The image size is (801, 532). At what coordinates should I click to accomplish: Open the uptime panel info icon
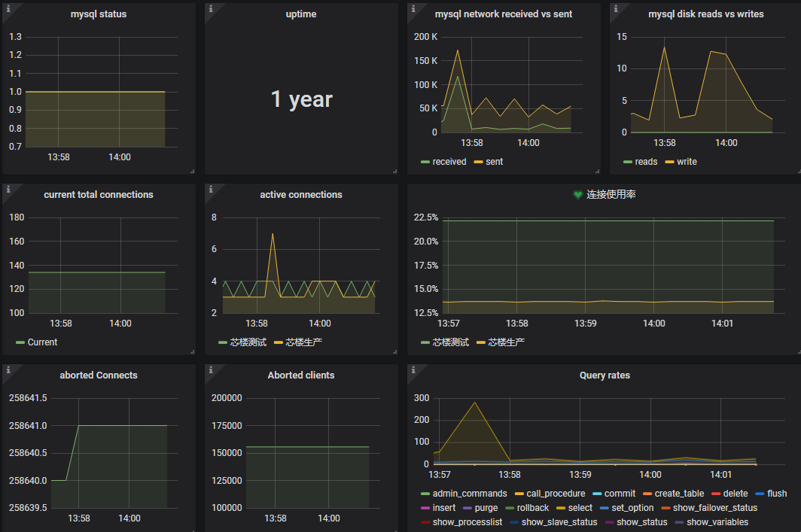pyautogui.click(x=211, y=9)
